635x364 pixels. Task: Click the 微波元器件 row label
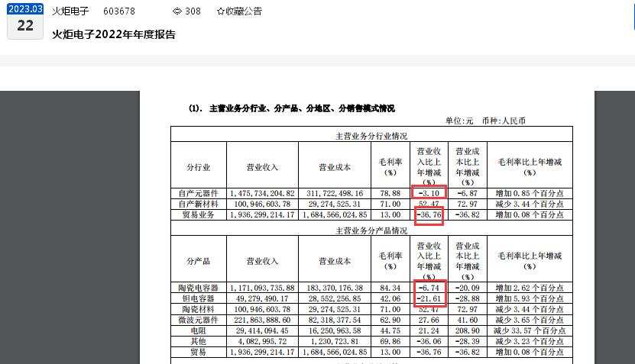coord(199,320)
